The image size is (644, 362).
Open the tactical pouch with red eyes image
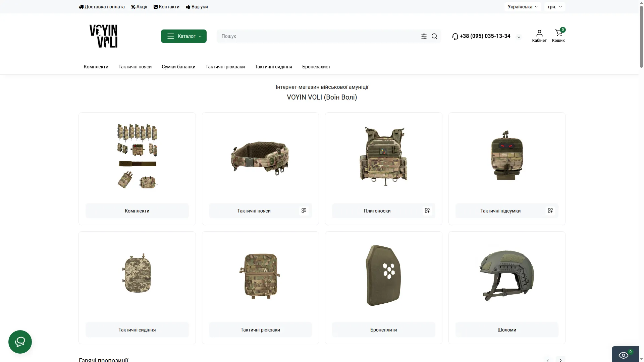507,156
